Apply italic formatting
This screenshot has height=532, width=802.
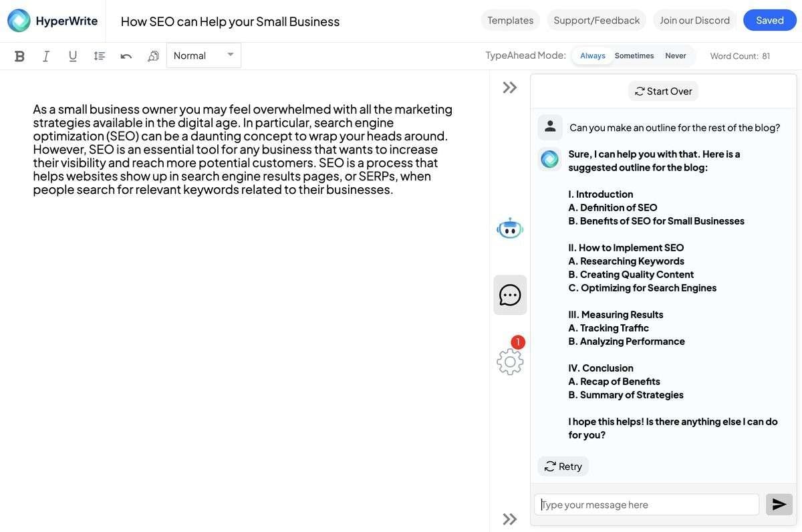(x=46, y=56)
